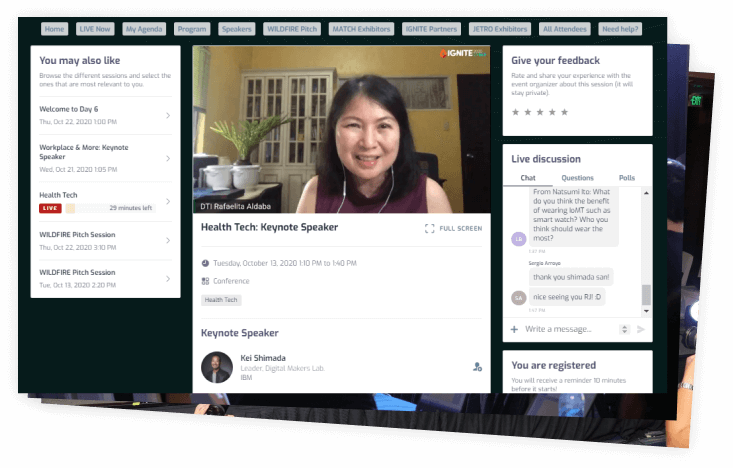This screenshot has width=733, height=468.
Task: Click the plus icon in message box
Action: 514,329
